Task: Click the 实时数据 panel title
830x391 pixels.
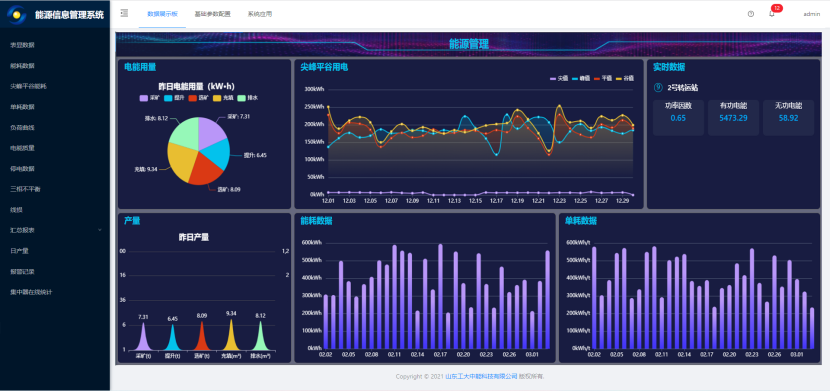Action: coord(669,67)
